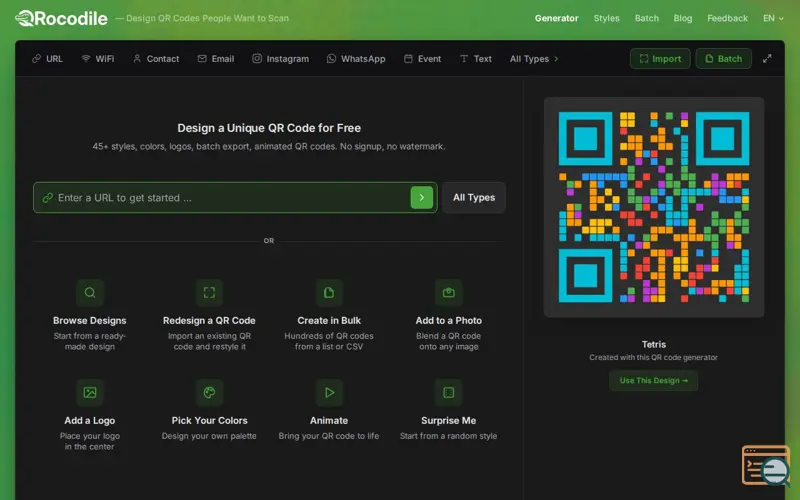Click "Bring your QR code to life" text
Viewport: 800px width, 500px height.
(x=329, y=436)
